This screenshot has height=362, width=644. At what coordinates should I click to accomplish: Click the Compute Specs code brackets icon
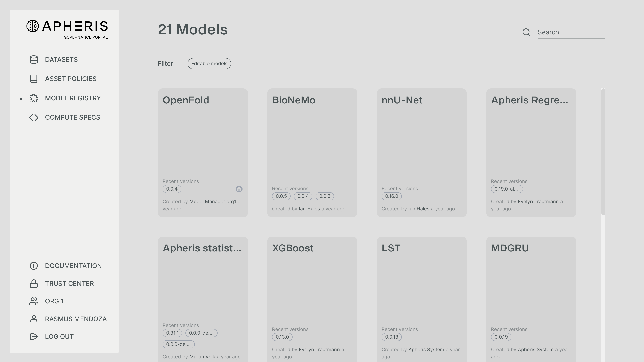click(34, 117)
